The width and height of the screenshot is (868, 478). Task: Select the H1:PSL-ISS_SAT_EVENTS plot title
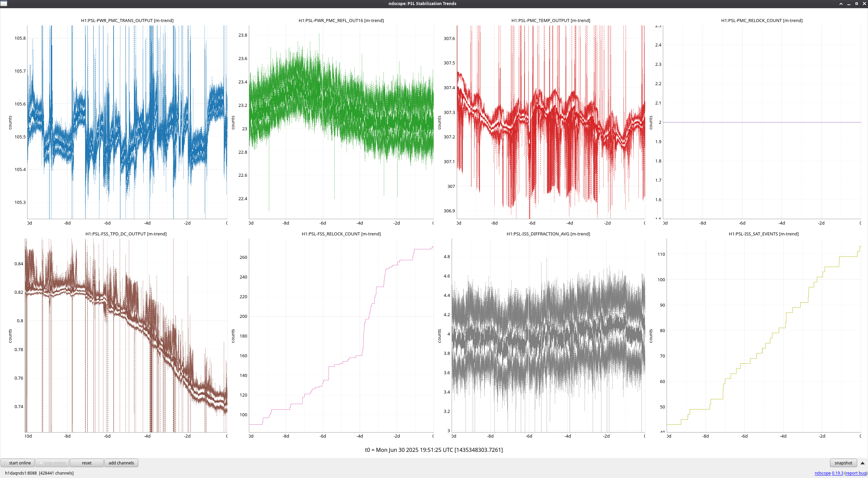coord(764,234)
